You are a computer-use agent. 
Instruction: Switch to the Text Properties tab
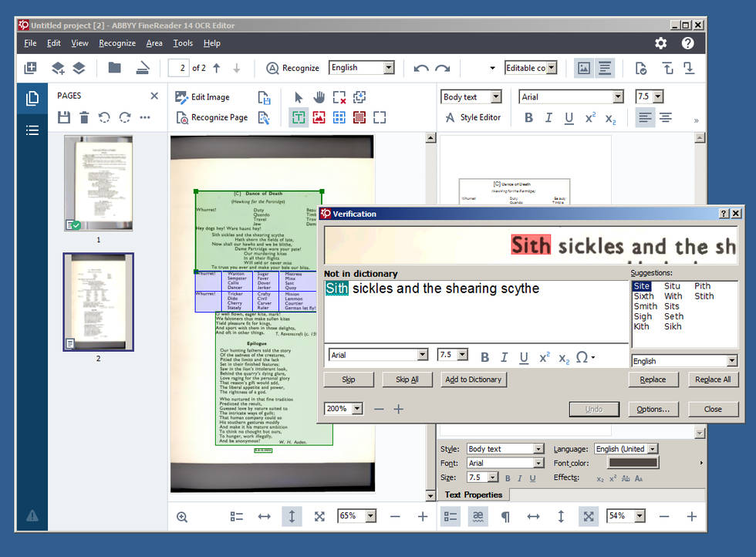[473, 495]
